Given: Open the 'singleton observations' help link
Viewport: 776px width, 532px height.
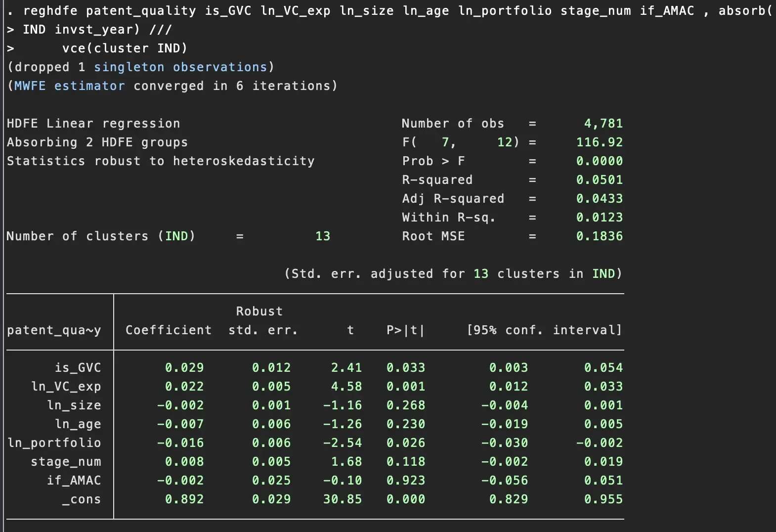Looking at the screenshot, I should 180,67.
